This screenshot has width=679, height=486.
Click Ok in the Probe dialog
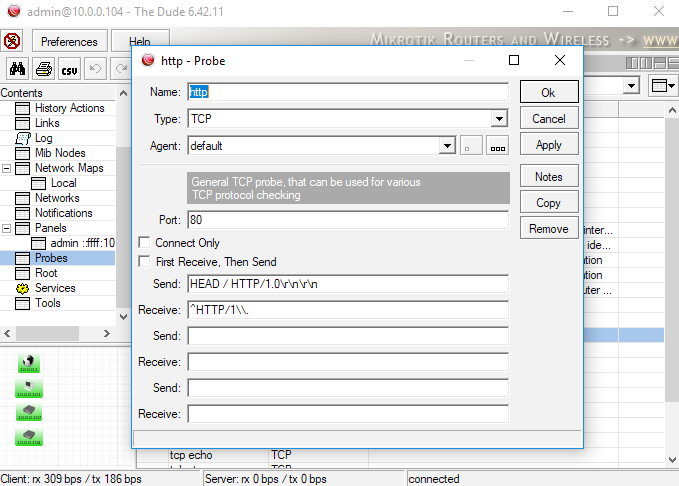coord(549,92)
